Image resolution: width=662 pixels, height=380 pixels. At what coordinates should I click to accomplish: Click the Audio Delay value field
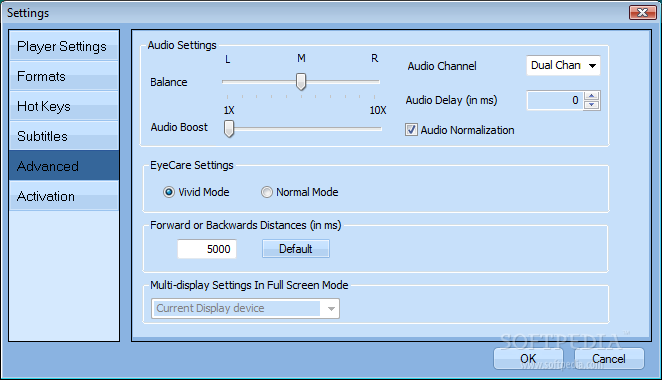(555, 100)
